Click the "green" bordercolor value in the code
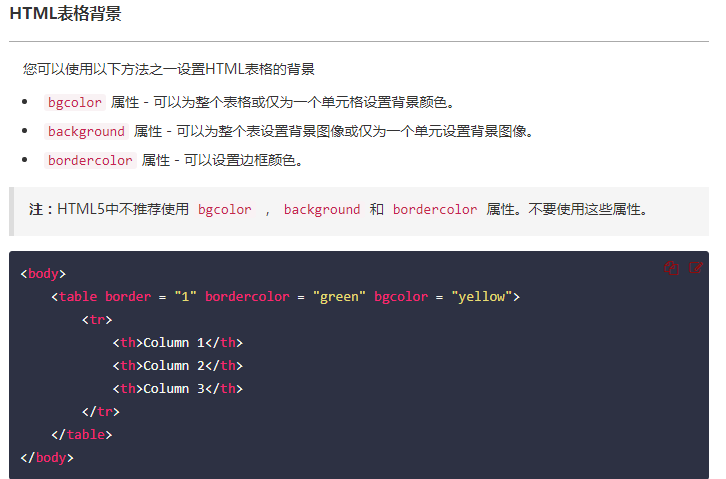This screenshot has height=479, width=726. pos(339,296)
